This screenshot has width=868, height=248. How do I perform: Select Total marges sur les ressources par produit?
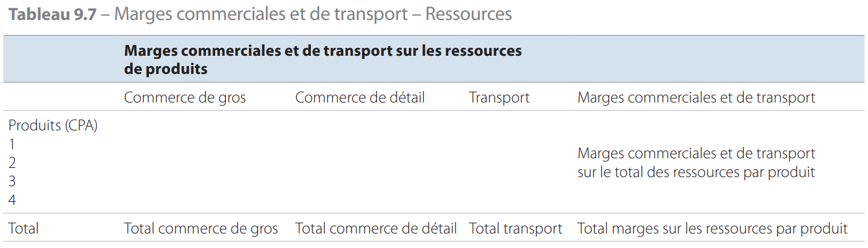pyautogui.click(x=712, y=229)
